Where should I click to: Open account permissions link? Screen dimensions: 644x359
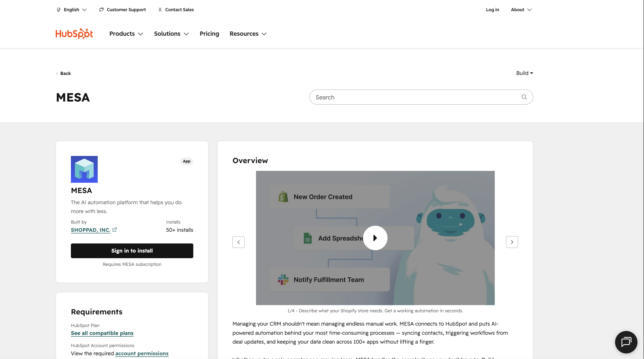[x=142, y=353]
